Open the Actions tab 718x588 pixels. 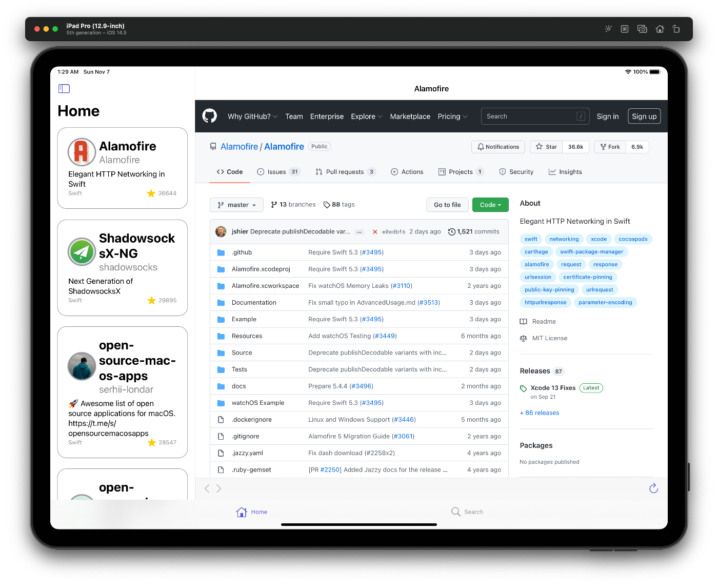[x=407, y=172]
